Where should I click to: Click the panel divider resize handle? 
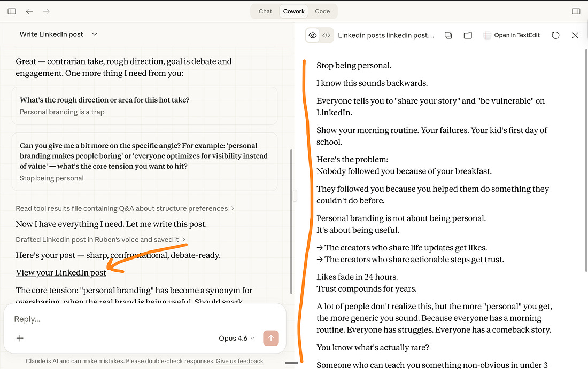coord(295,196)
